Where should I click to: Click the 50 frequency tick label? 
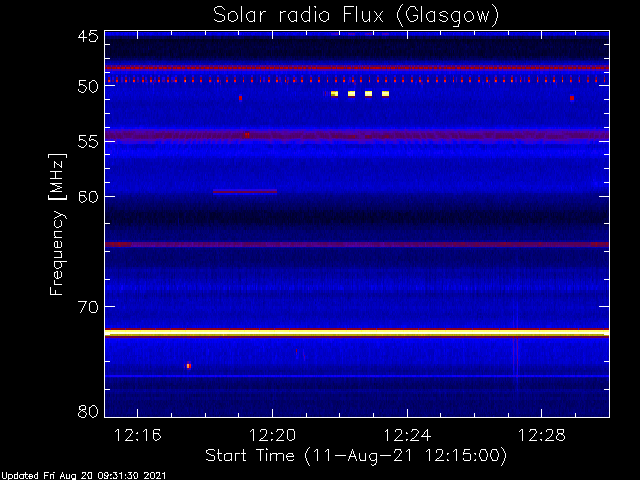88,86
